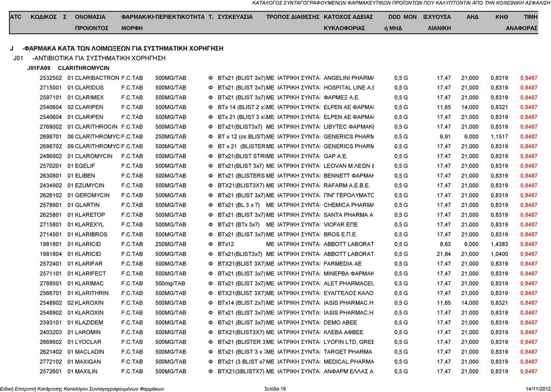Click the red 0,8487 value in MAXILIN row
The height and width of the screenshot is (392, 551).
529,372
